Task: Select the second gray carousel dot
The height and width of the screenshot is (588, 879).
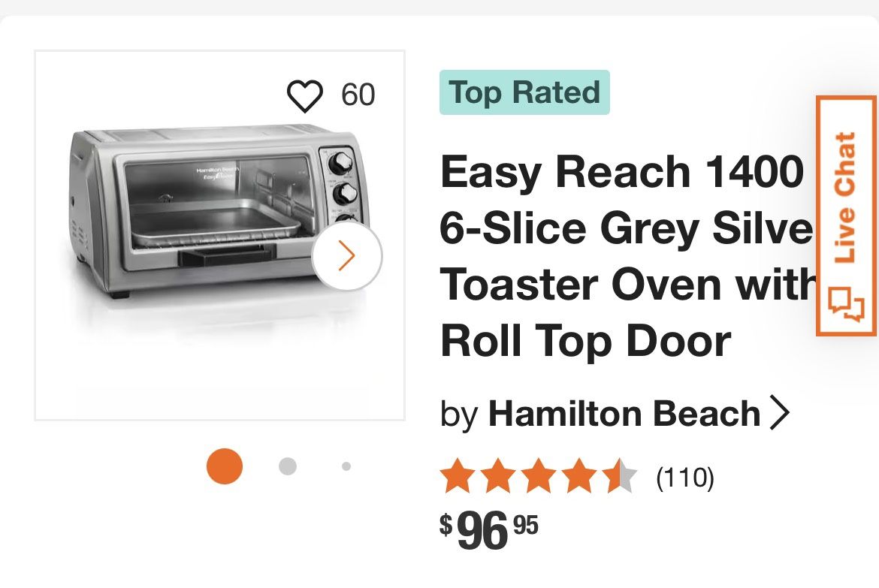Action: pos(287,466)
